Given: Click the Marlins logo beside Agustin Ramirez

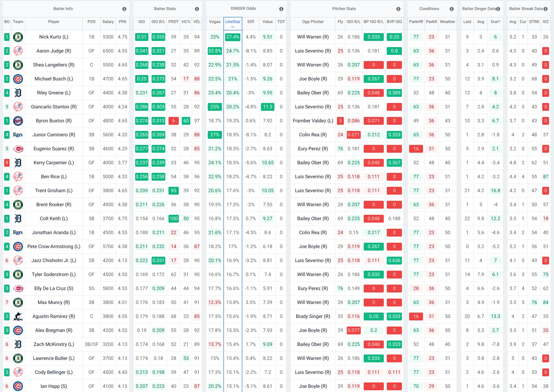Looking at the screenshot, I should click(x=18, y=316).
